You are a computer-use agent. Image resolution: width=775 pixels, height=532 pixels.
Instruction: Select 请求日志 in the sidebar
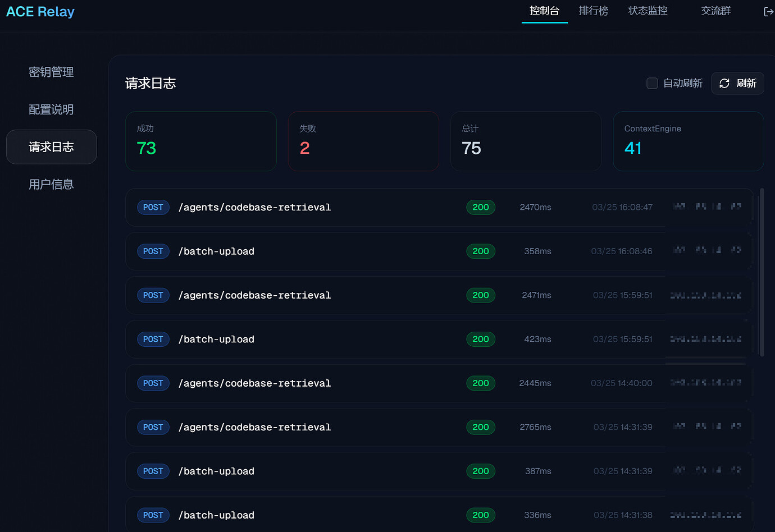pos(51,147)
